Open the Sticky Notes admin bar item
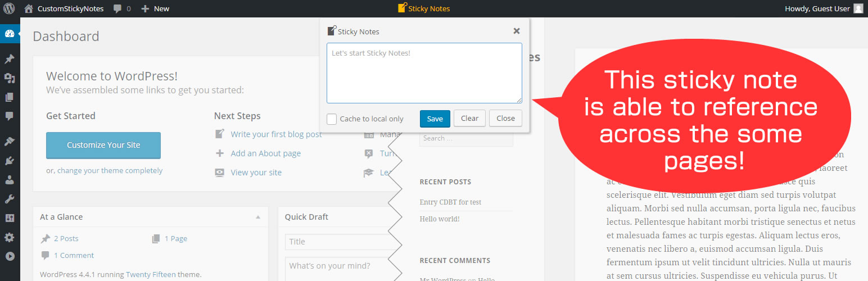Viewport: 868px width, 281px height. pyautogui.click(x=424, y=8)
